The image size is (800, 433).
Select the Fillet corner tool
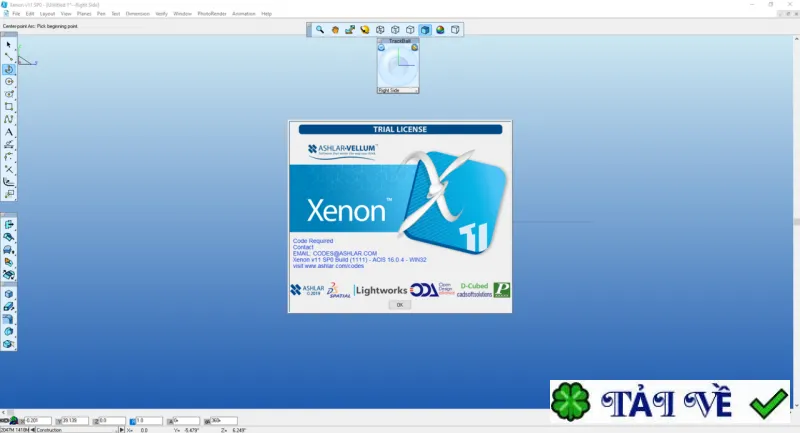point(9,157)
